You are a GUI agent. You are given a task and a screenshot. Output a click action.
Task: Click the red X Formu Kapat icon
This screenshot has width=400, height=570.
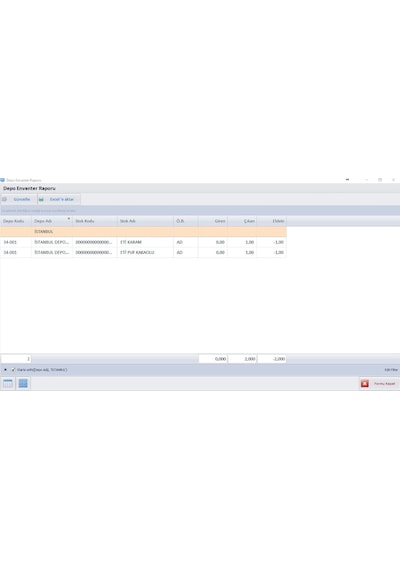pyautogui.click(x=365, y=384)
